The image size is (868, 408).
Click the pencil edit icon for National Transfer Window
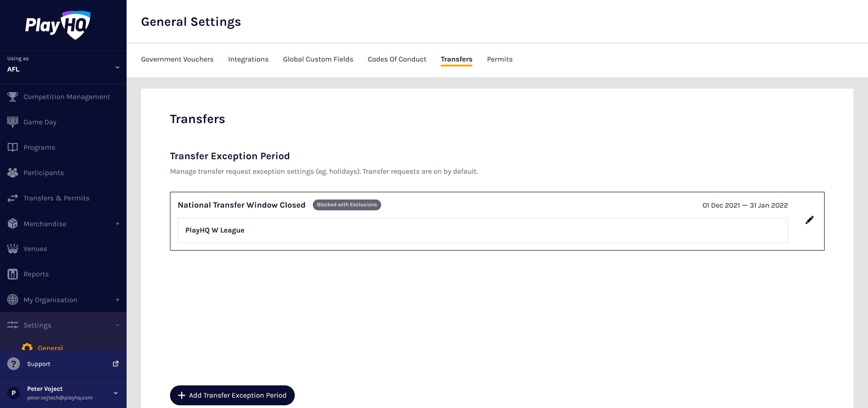[809, 220]
